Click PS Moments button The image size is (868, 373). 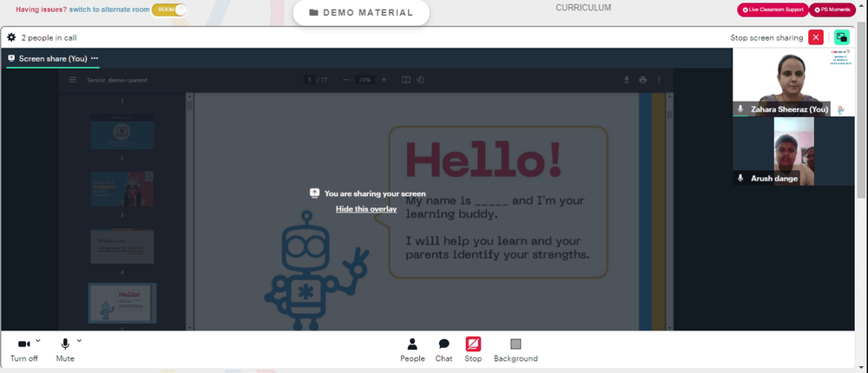(x=832, y=10)
